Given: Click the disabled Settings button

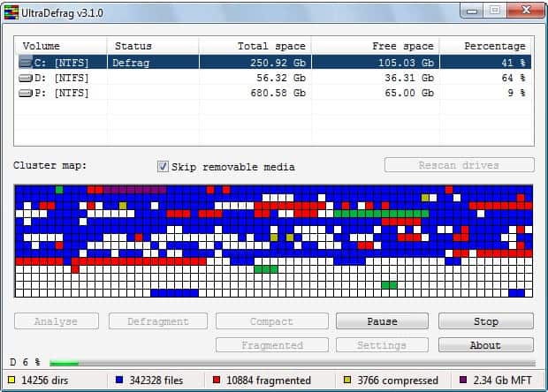Looking at the screenshot, I should [382, 345].
